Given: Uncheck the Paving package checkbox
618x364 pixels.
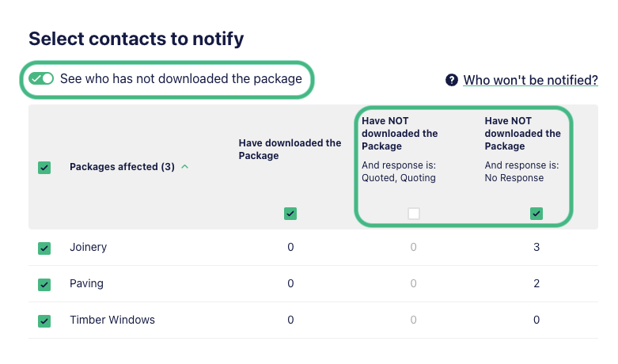Looking at the screenshot, I should point(44,284).
